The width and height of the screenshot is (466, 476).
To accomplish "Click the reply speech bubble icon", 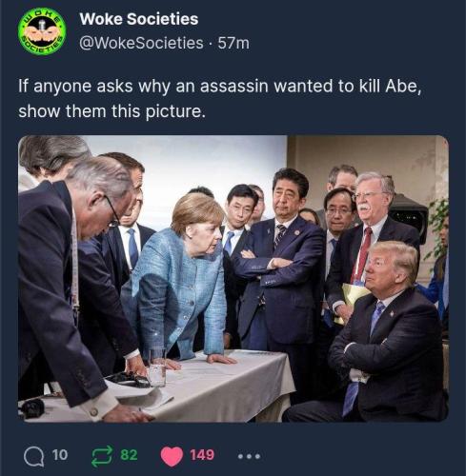I will pos(34,456).
